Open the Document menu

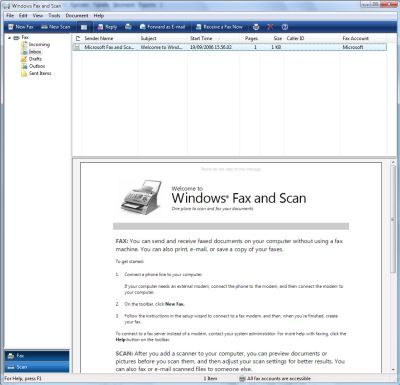[x=77, y=16]
